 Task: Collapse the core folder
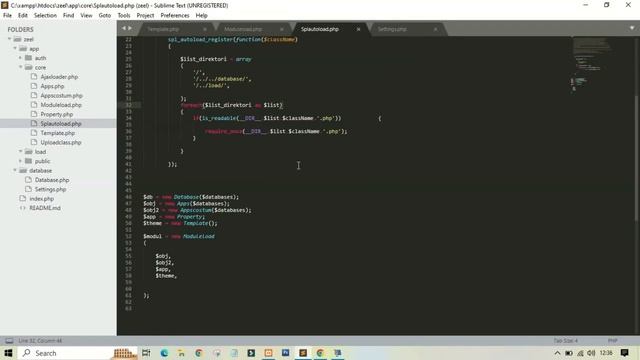[x=20, y=67]
